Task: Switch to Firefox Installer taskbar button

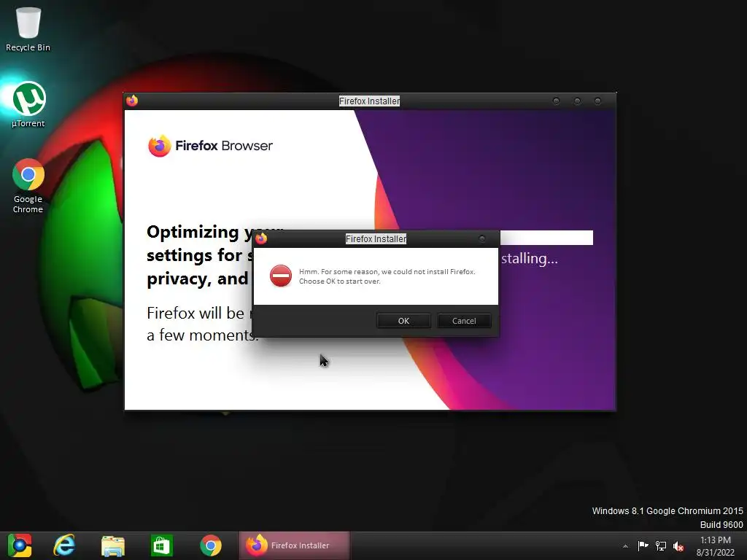Action: [x=294, y=545]
